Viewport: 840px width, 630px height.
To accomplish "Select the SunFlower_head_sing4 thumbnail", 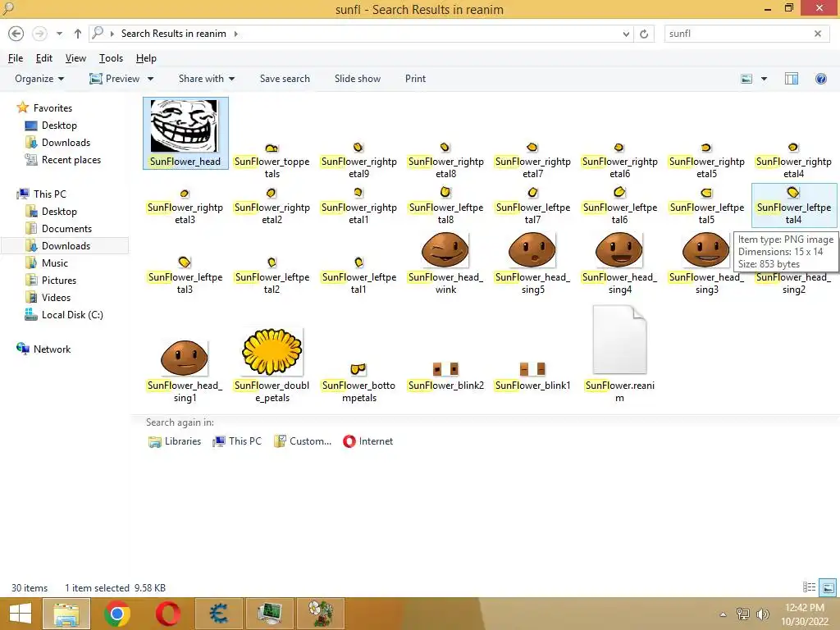I will coord(619,249).
